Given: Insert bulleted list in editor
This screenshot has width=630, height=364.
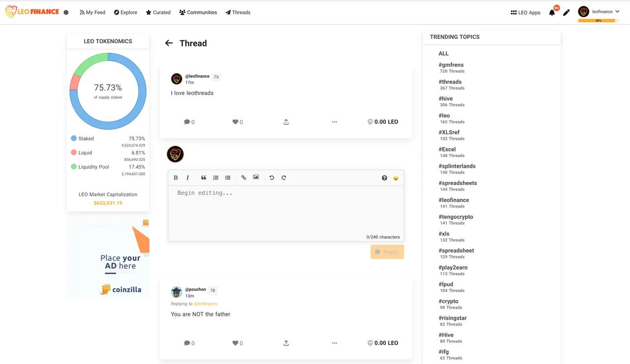Looking at the screenshot, I should click(x=228, y=178).
